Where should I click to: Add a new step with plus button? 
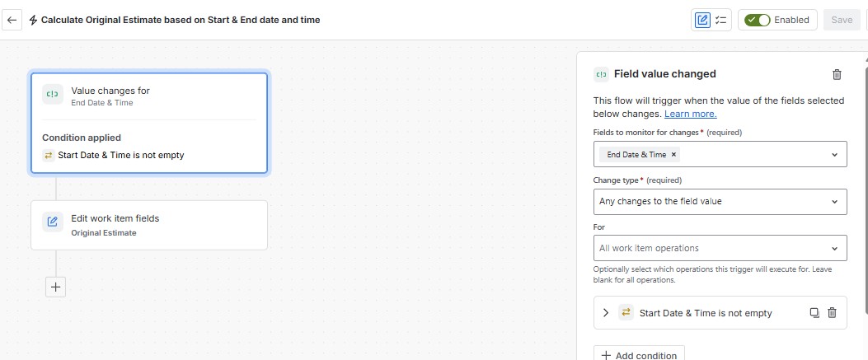[x=55, y=287]
